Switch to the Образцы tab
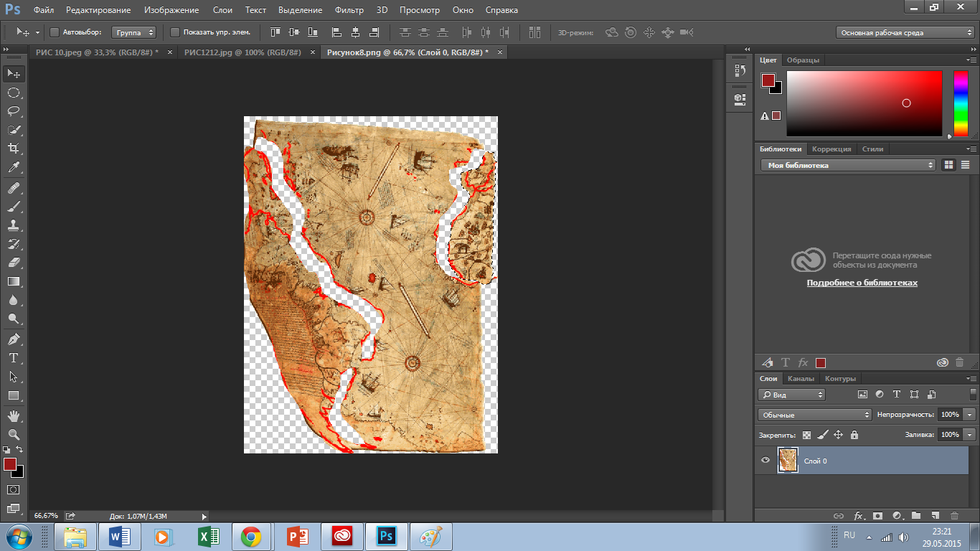Screen dimensions: 980x551 (803, 60)
